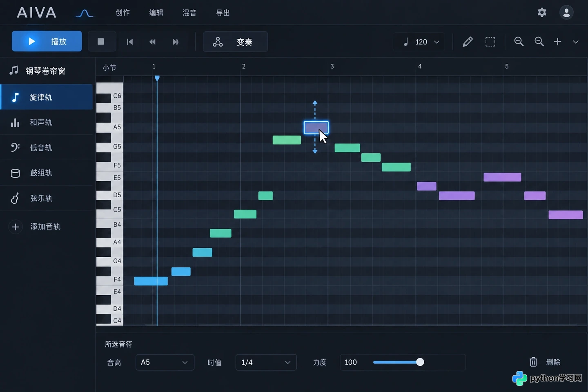Image resolution: width=588 pixels, height=392 pixels.
Task: Click the blue F4 note at start
Action: pyautogui.click(x=151, y=281)
